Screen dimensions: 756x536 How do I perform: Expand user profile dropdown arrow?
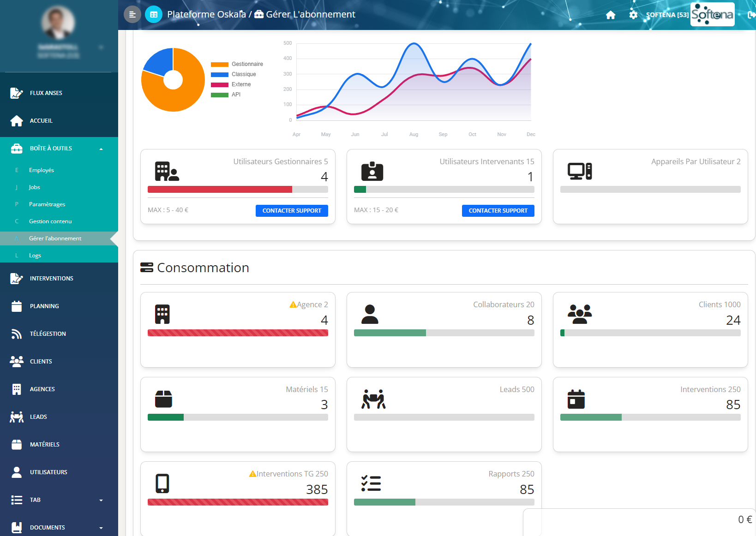click(x=101, y=47)
